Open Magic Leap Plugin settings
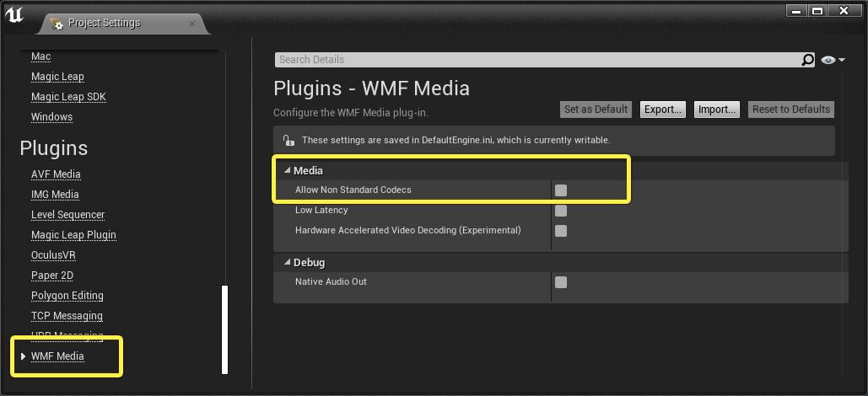This screenshot has height=396, width=868. (73, 234)
